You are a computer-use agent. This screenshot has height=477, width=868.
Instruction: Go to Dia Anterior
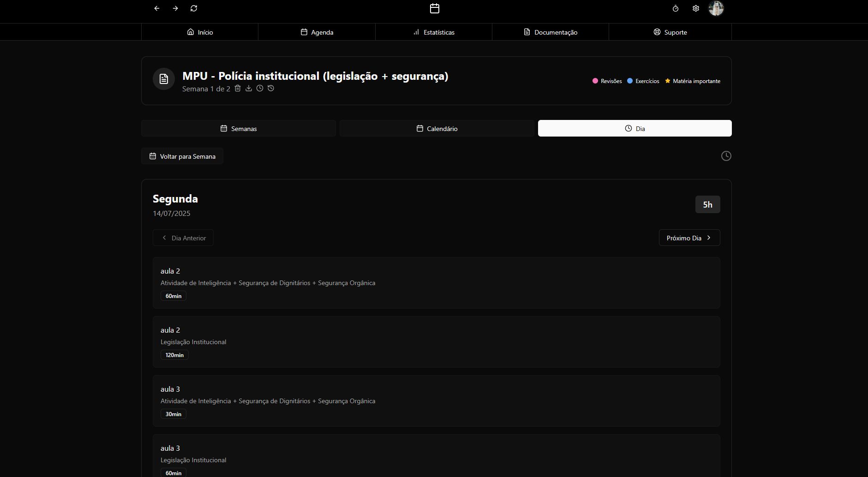183,238
